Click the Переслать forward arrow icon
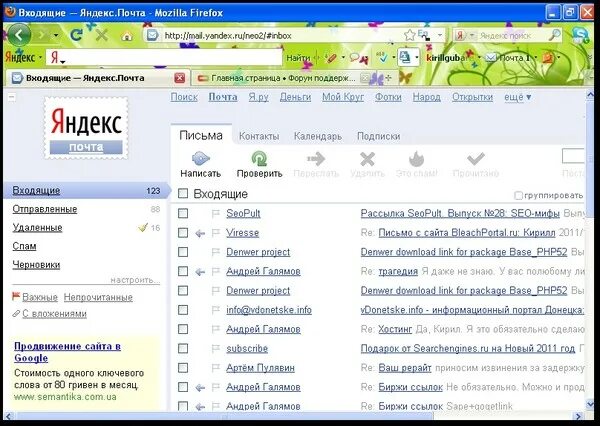Screen dimensions: 600x426 pos(316,158)
